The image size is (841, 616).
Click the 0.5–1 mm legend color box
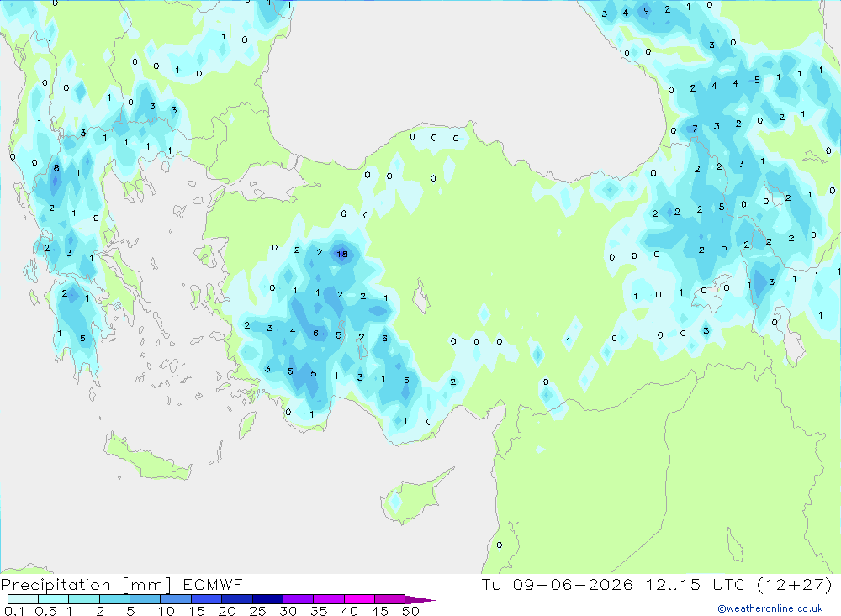[54, 599]
